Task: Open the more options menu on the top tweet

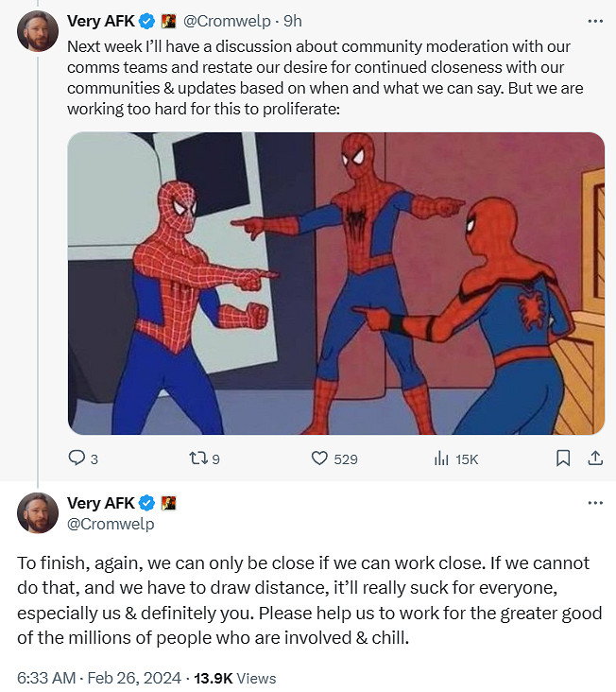Action: (x=594, y=20)
